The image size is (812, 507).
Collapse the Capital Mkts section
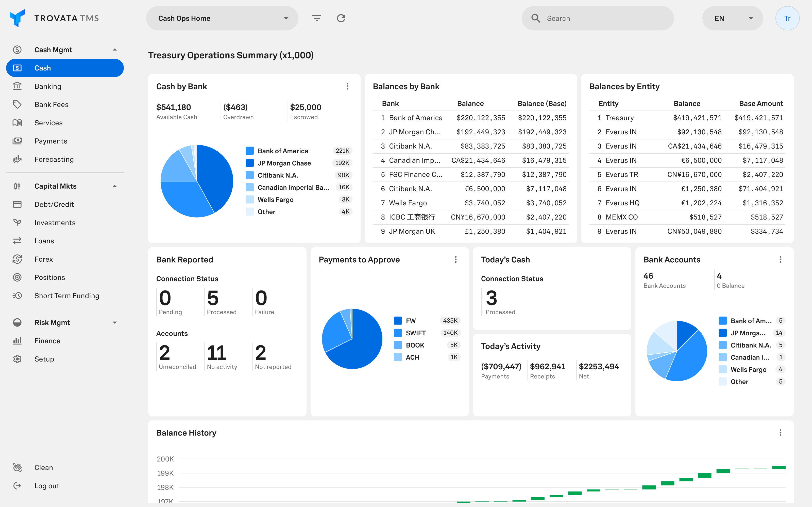pyautogui.click(x=115, y=186)
